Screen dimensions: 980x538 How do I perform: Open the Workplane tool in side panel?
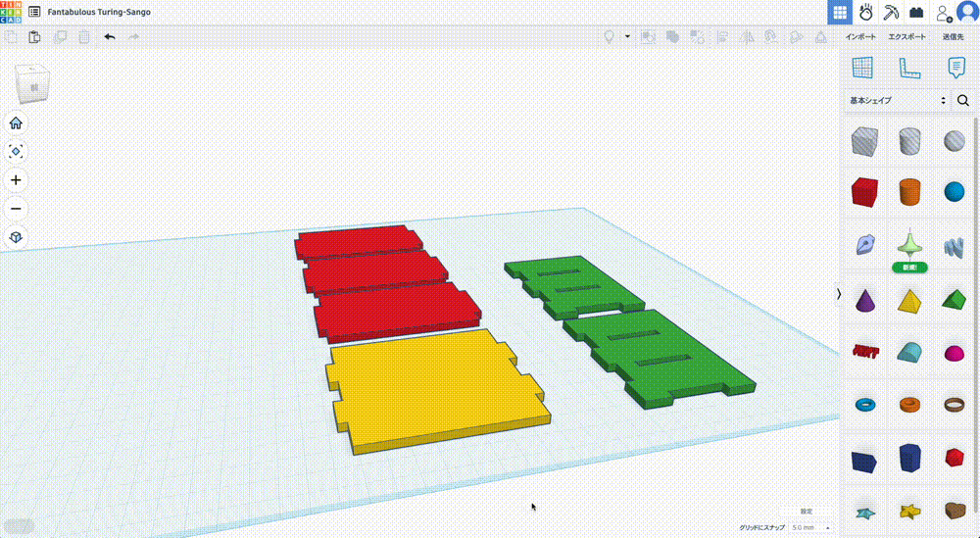click(861, 68)
